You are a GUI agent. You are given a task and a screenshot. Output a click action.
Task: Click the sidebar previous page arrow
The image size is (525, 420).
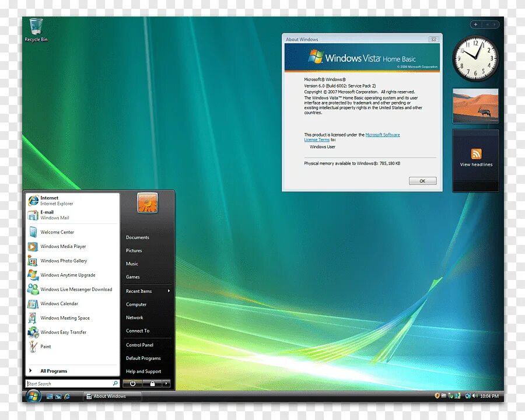[488, 24]
